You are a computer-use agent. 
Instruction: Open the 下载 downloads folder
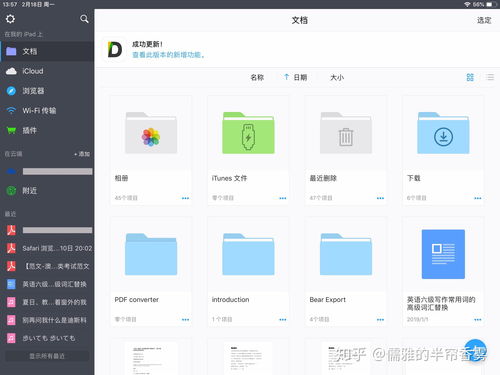(443, 133)
